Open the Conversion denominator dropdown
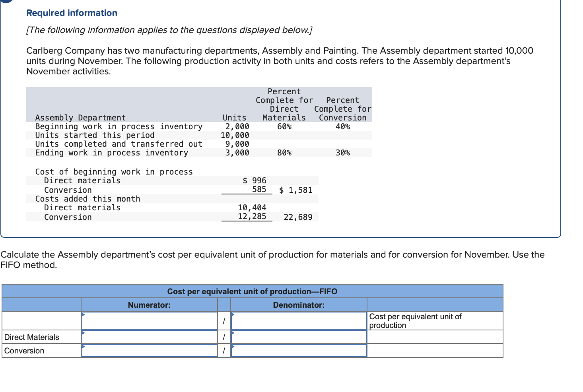 299,351
